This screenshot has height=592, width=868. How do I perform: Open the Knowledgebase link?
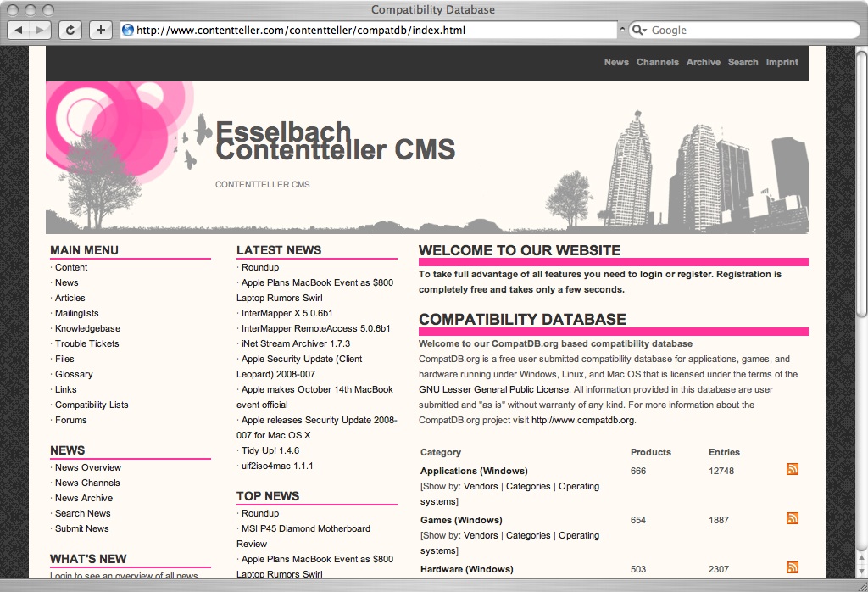pos(87,328)
